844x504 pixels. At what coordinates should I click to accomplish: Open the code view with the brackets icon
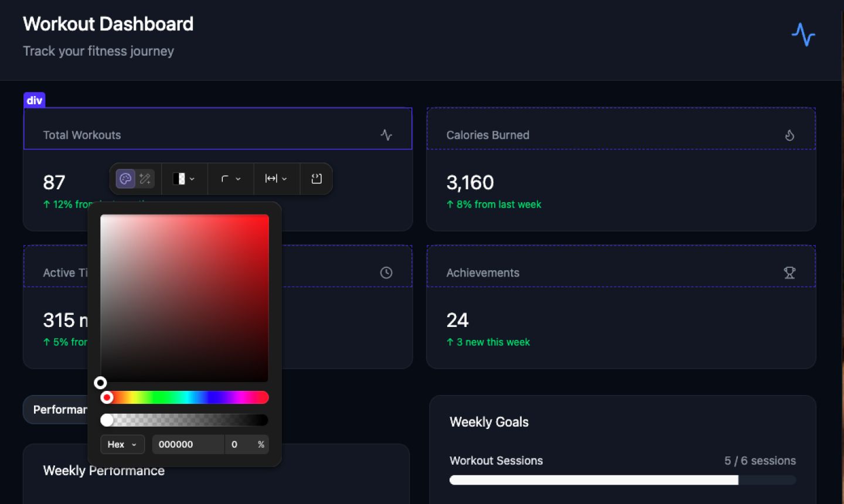pos(316,179)
